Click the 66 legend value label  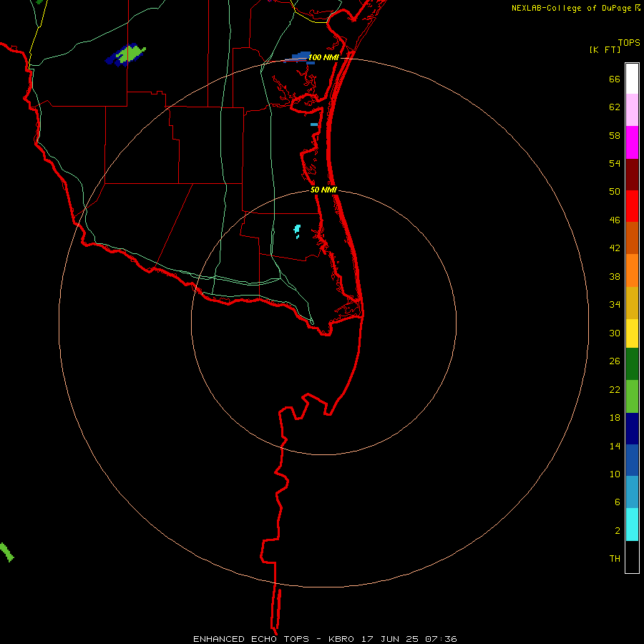[x=615, y=79]
